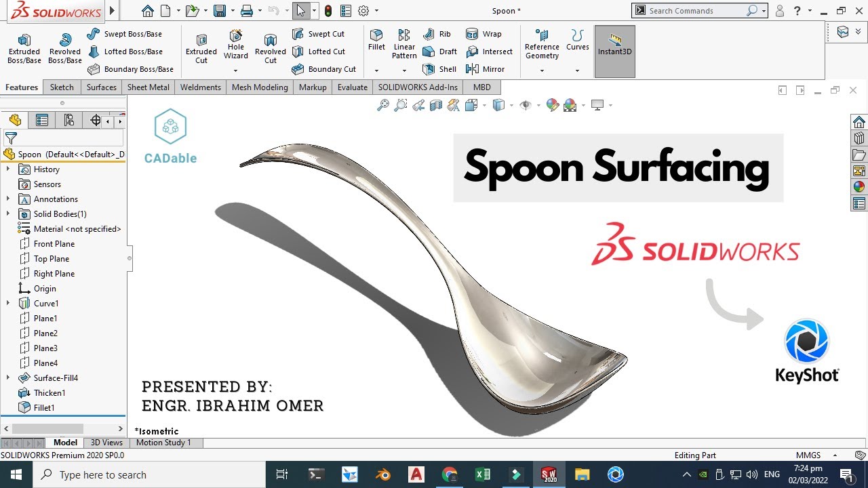Expand the SOLIDWORKS main menu arrow

(113, 11)
